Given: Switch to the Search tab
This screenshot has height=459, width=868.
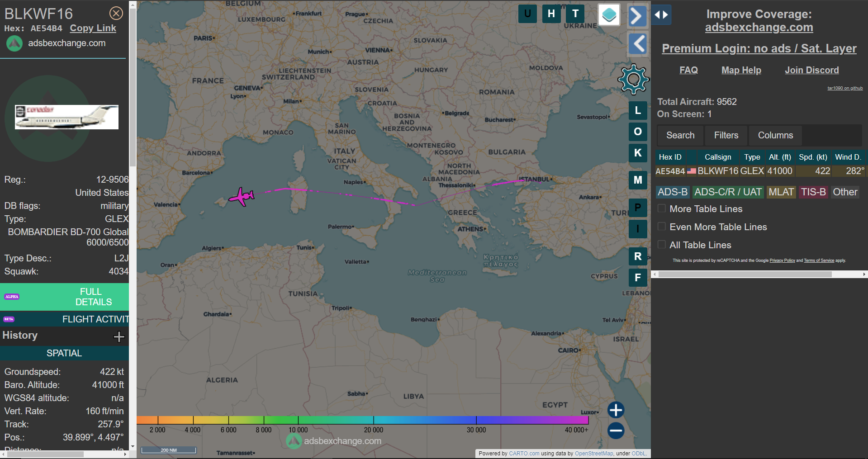Looking at the screenshot, I should click(x=680, y=135).
